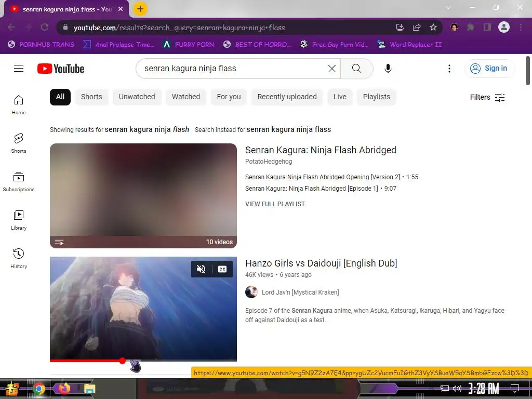This screenshot has width=532, height=399.
Task: Open Shorts in the sidebar
Action: pos(19,143)
